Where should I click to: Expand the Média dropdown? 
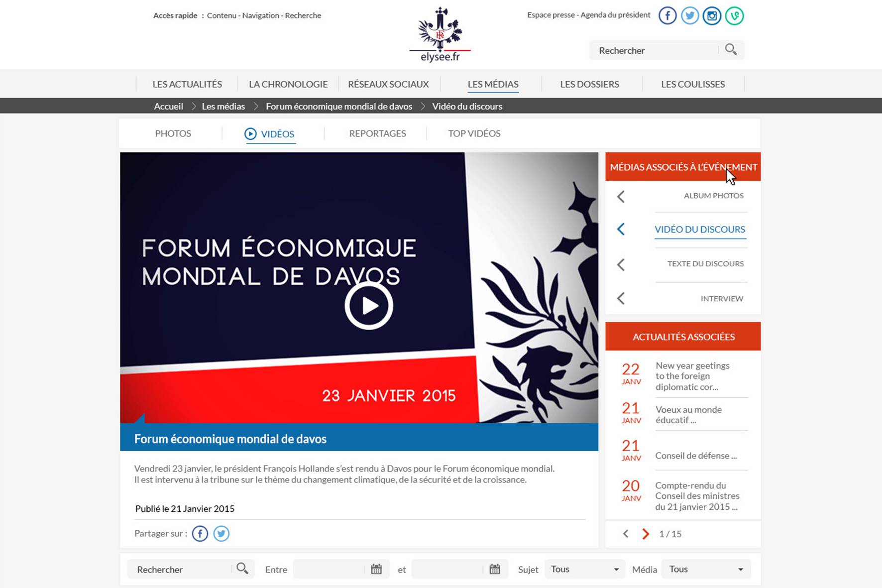[705, 569]
